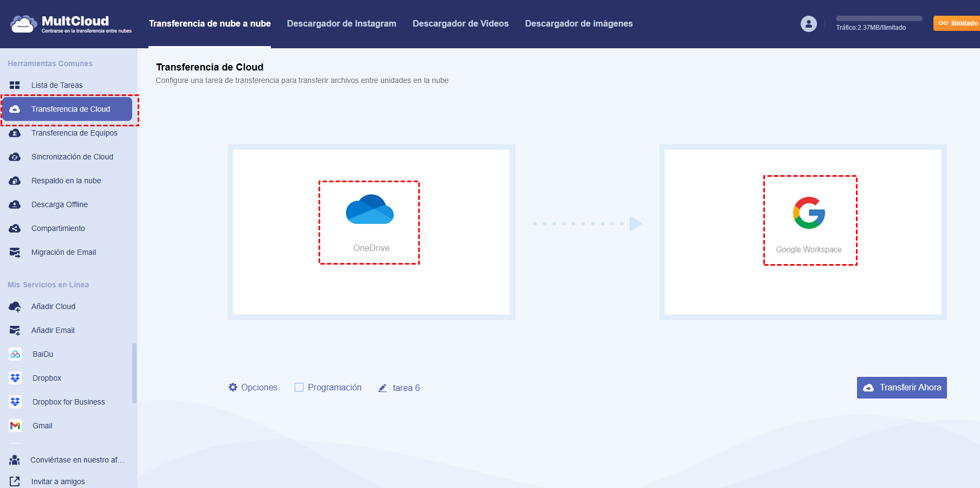980x488 pixels.
Task: Click the Añadir Cloud plus-cloud icon
Action: pos(15,306)
